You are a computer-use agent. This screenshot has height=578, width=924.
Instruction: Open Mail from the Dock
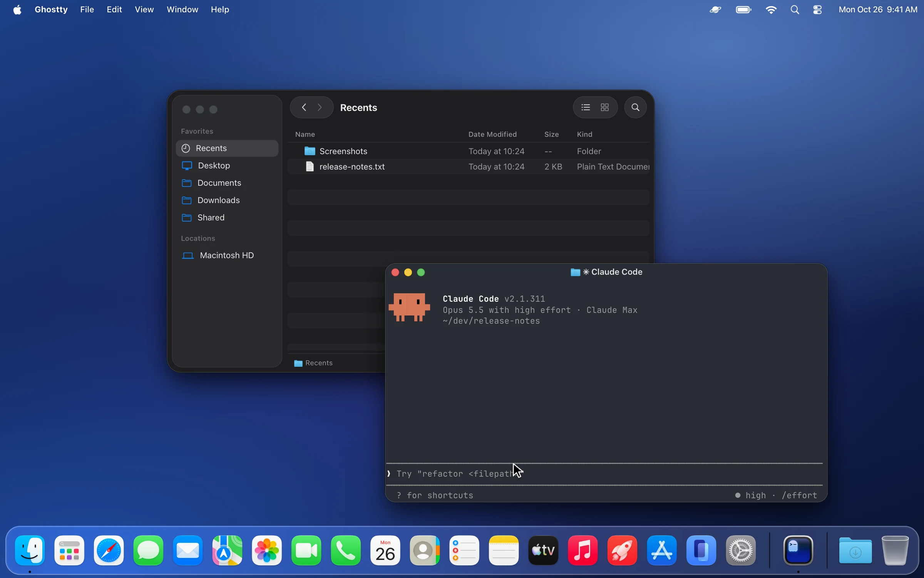[188, 551]
